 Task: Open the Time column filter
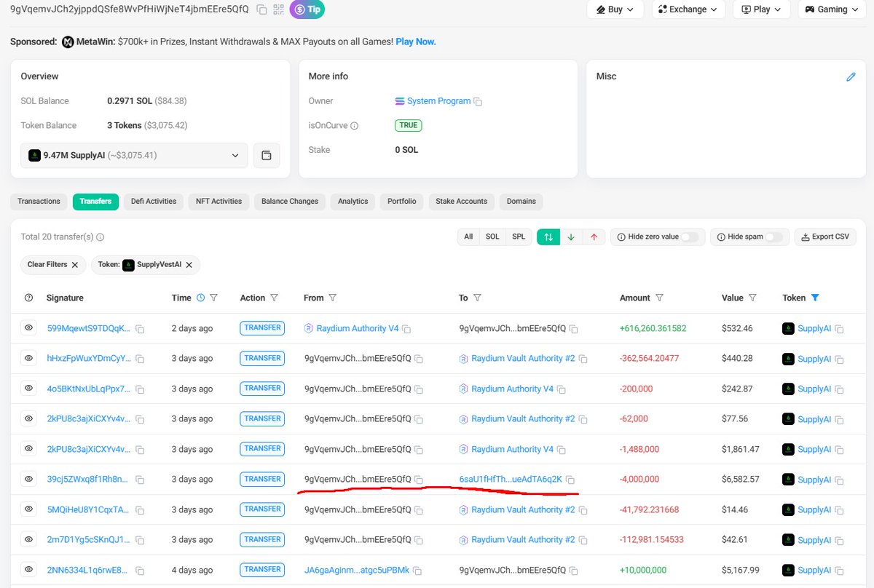[214, 298]
